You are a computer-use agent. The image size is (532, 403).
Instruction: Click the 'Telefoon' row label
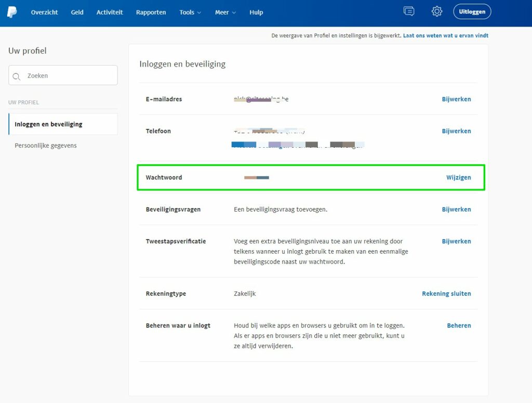158,131
